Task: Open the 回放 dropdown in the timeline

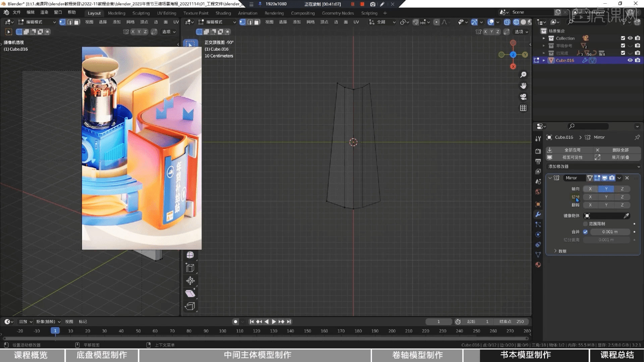Action: pyautogui.click(x=25, y=322)
